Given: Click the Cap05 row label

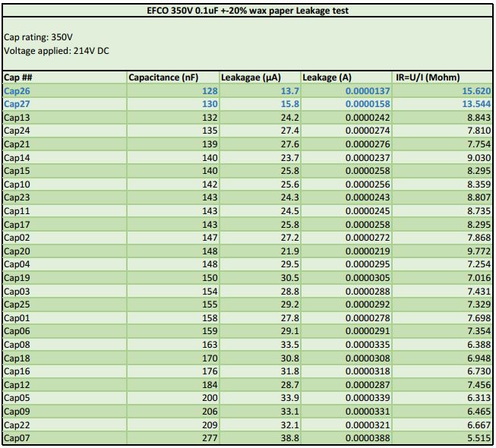Looking at the screenshot, I should coord(17,398).
